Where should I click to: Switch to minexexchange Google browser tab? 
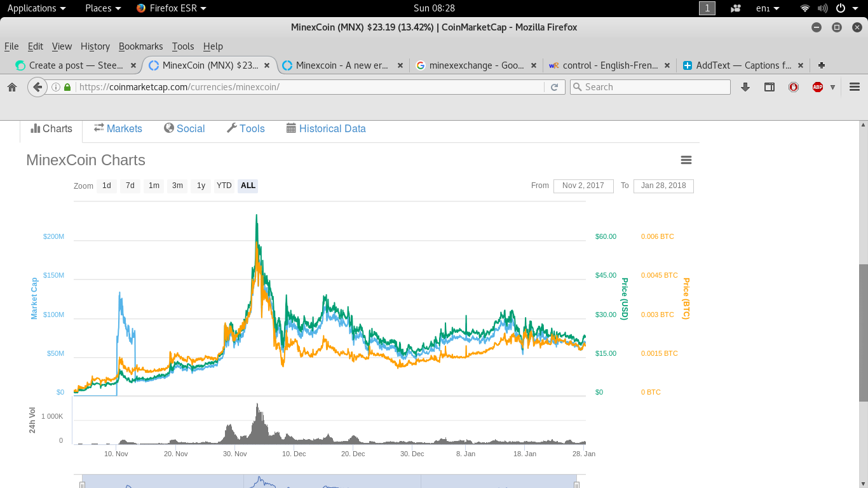pyautogui.click(x=477, y=65)
